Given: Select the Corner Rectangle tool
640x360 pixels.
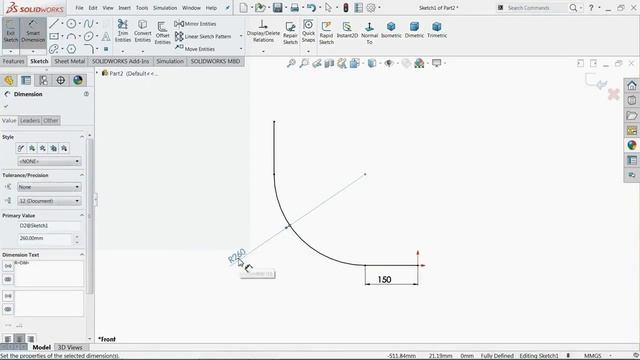Looking at the screenshot, I should [54, 37].
